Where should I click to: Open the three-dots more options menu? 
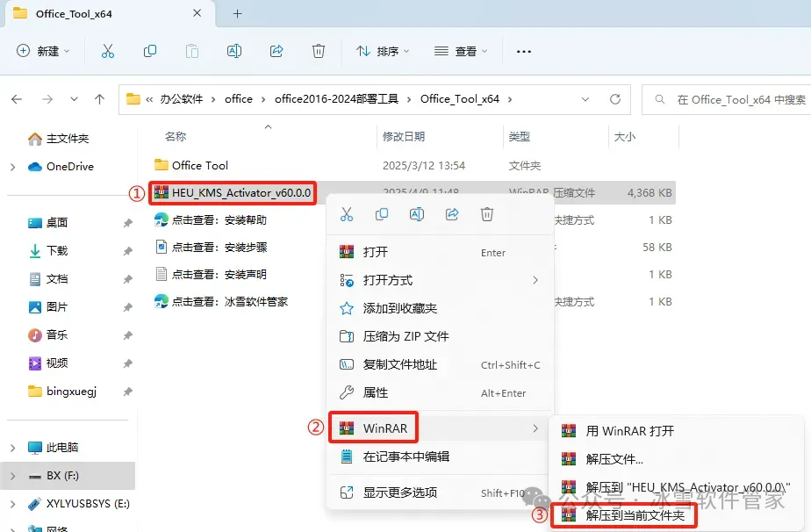pyautogui.click(x=524, y=51)
